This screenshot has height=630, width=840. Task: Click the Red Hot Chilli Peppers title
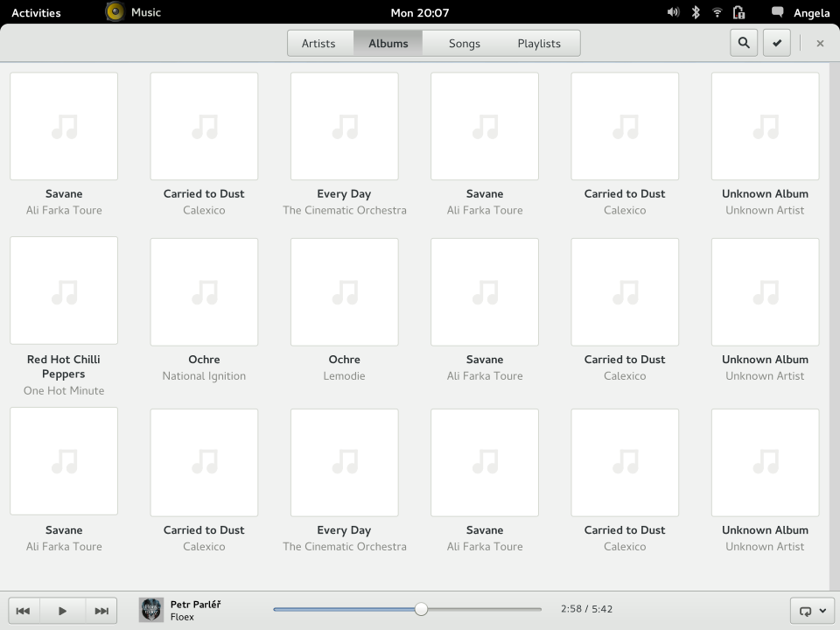[x=64, y=367]
